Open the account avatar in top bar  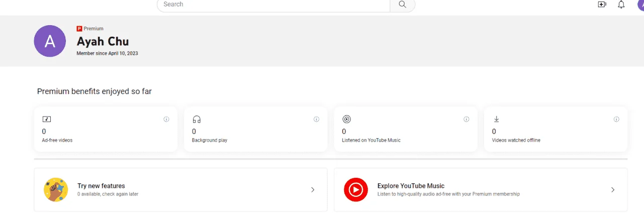(x=640, y=5)
